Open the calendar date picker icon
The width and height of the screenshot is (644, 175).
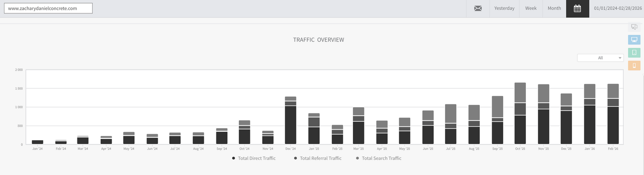click(x=577, y=8)
